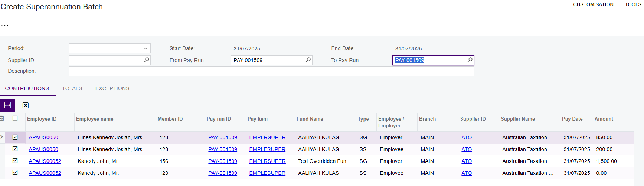Screen dimensions: 644x186
Task: Click the grid row-selector header icon
Action: 2,118
